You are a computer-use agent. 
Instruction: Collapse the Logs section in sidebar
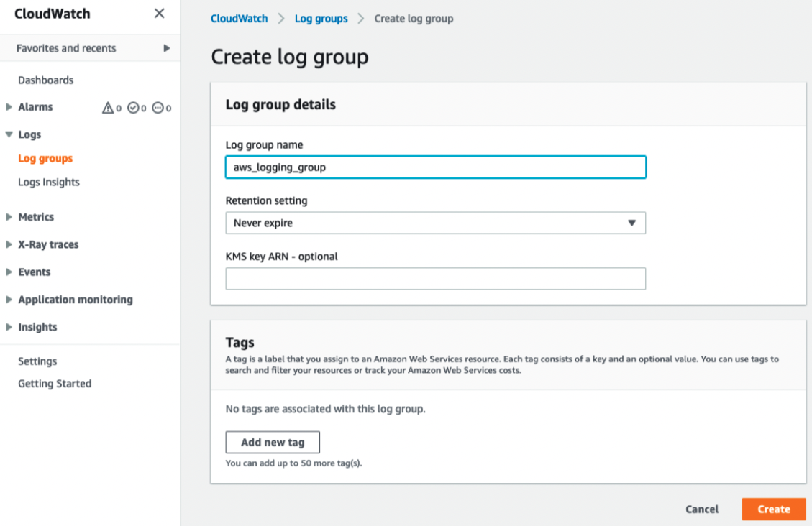[x=9, y=134]
